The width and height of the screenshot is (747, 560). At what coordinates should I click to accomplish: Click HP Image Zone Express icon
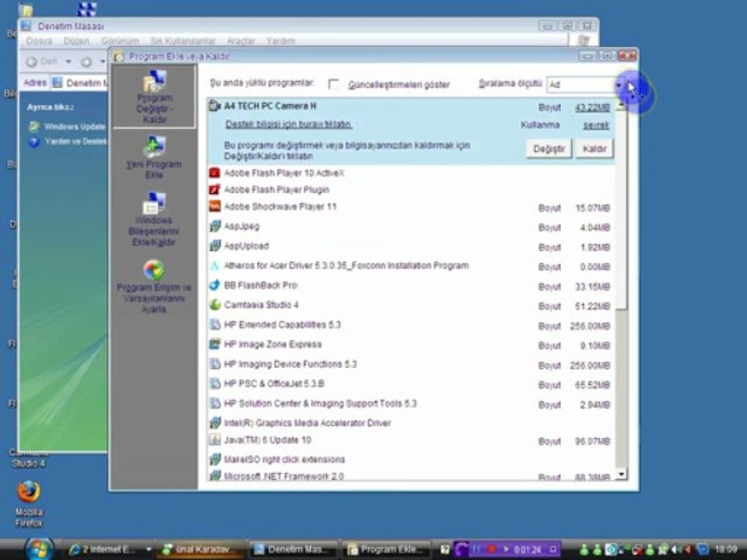pyautogui.click(x=215, y=345)
